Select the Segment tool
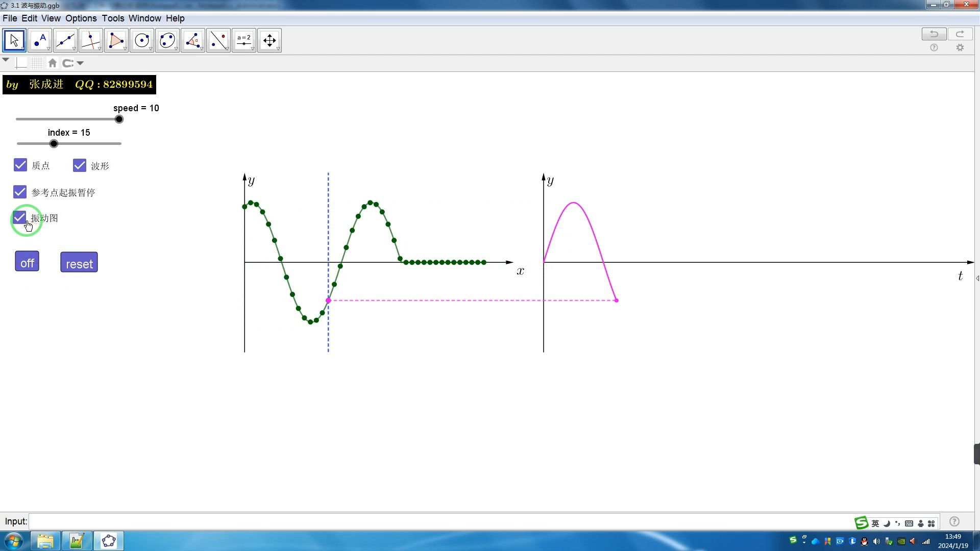This screenshot has height=551, width=980. (65, 40)
